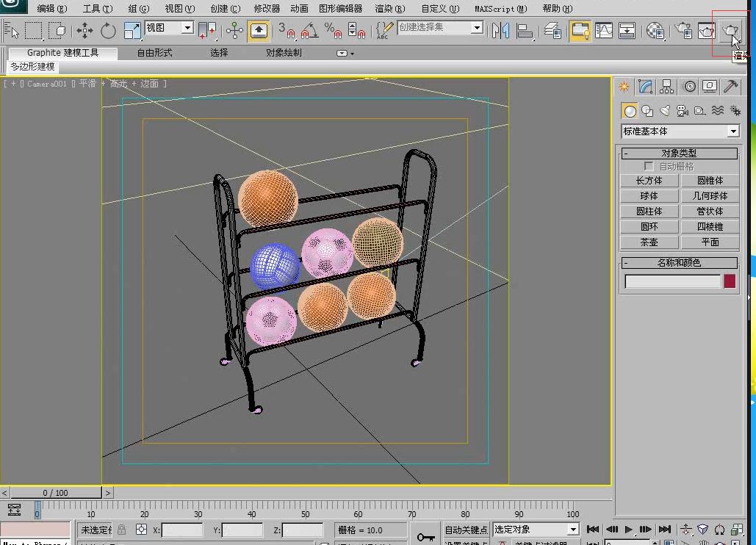Open the Create panel Lights icon
756x545 pixels.
point(666,111)
